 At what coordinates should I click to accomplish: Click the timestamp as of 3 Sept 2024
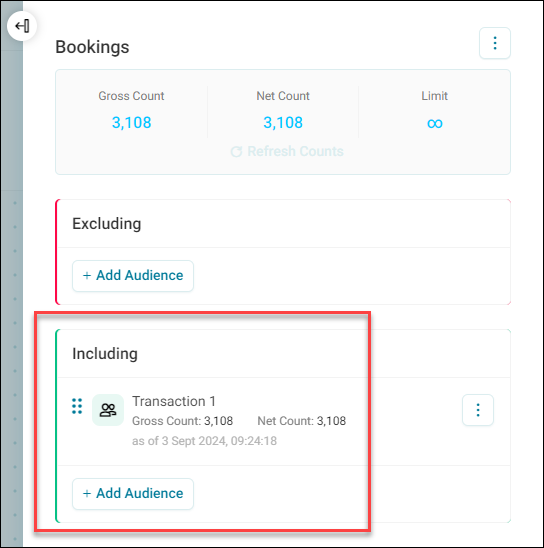204,441
